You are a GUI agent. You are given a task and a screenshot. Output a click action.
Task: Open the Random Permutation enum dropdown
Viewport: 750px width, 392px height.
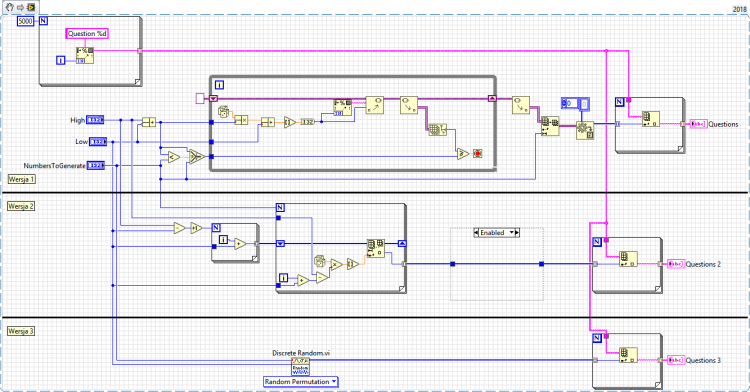tap(301, 381)
